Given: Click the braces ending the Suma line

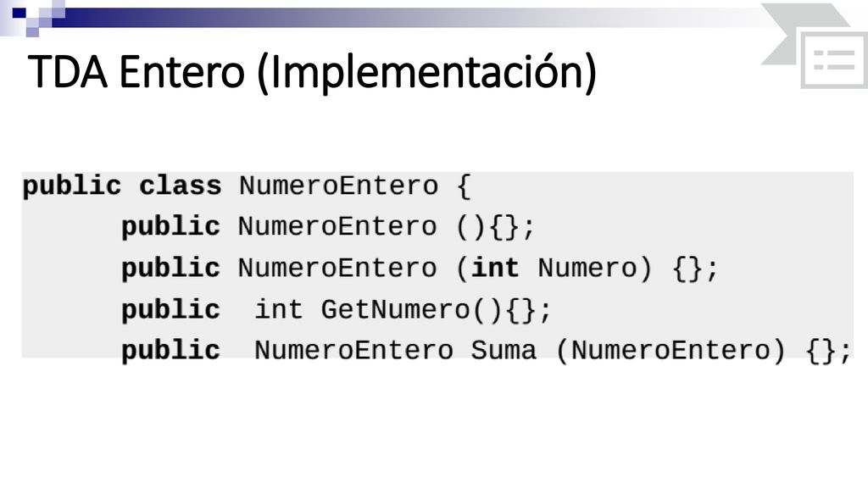Looking at the screenshot, I should click(x=827, y=352).
